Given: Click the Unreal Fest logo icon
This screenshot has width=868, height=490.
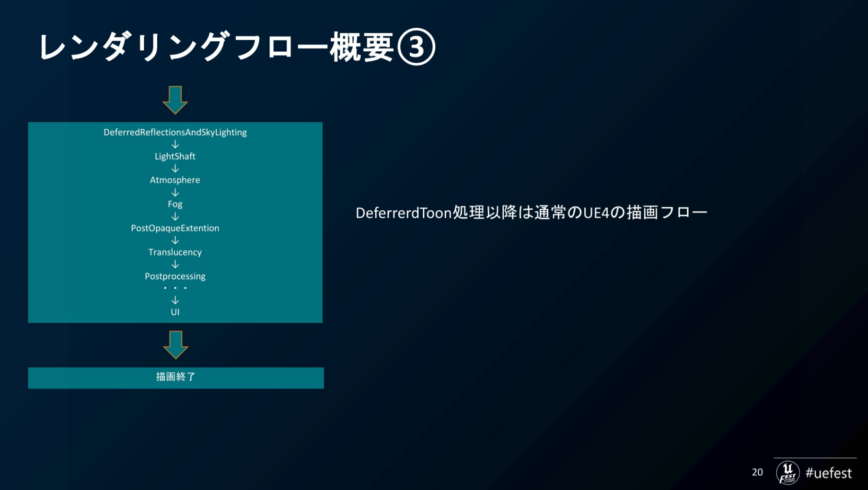Looking at the screenshot, I should pyautogui.click(x=787, y=472).
